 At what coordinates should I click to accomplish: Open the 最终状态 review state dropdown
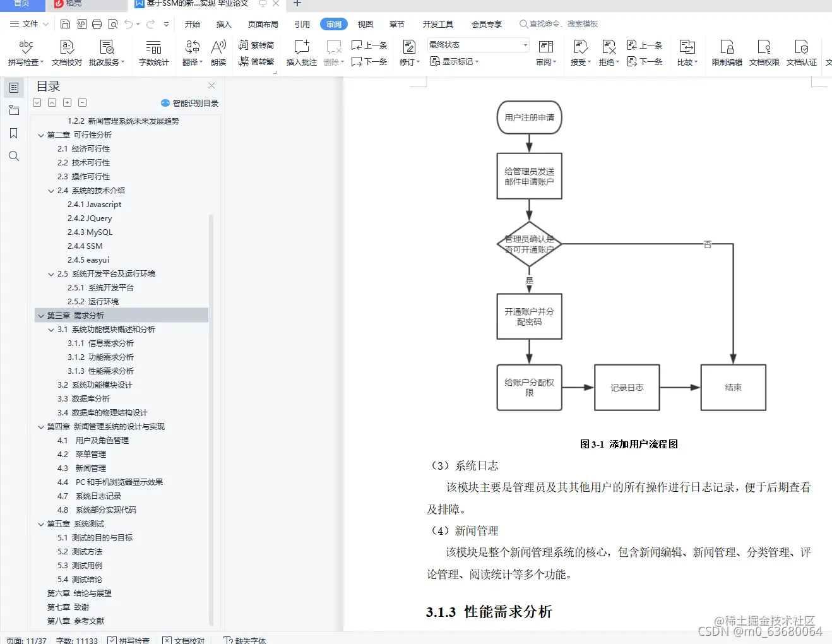tap(477, 44)
